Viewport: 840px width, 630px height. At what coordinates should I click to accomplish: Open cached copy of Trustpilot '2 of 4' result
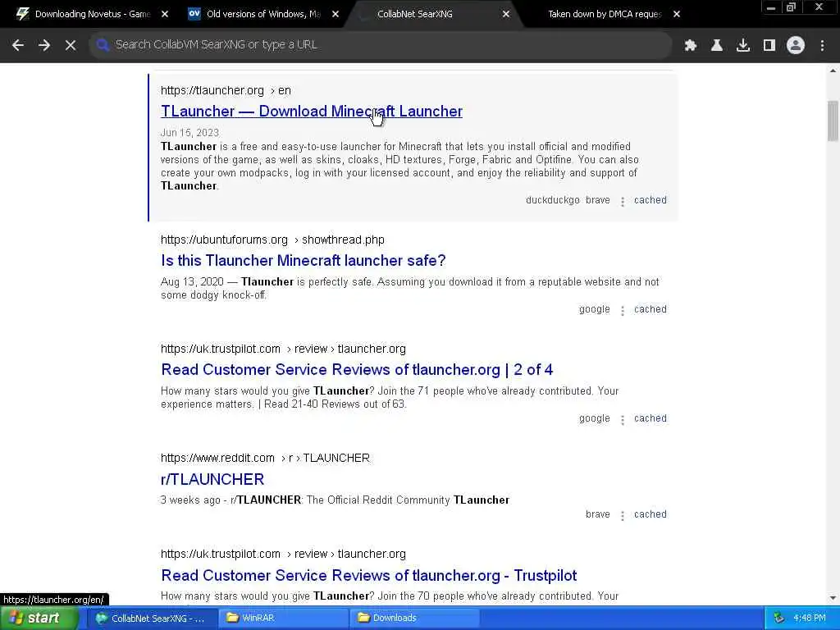651,419
